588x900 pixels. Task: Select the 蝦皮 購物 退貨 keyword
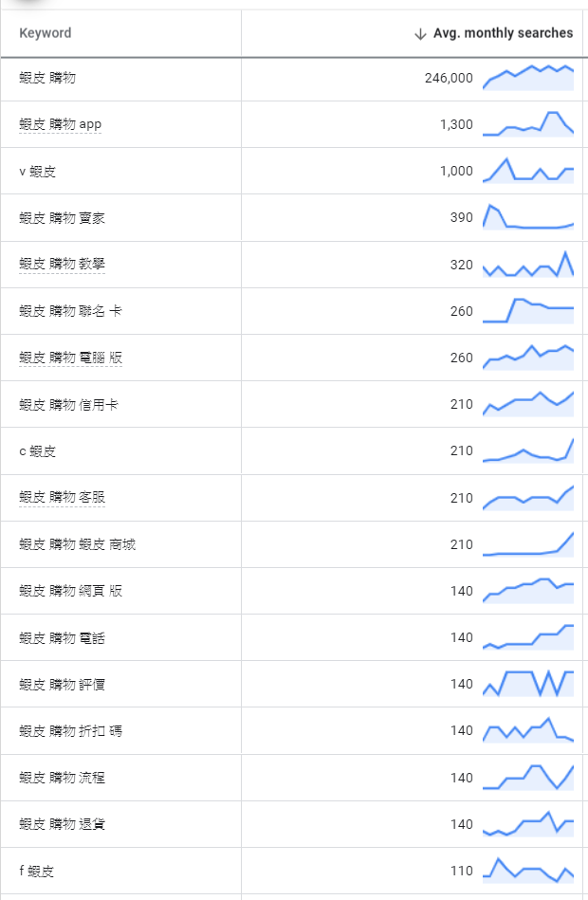[62, 824]
